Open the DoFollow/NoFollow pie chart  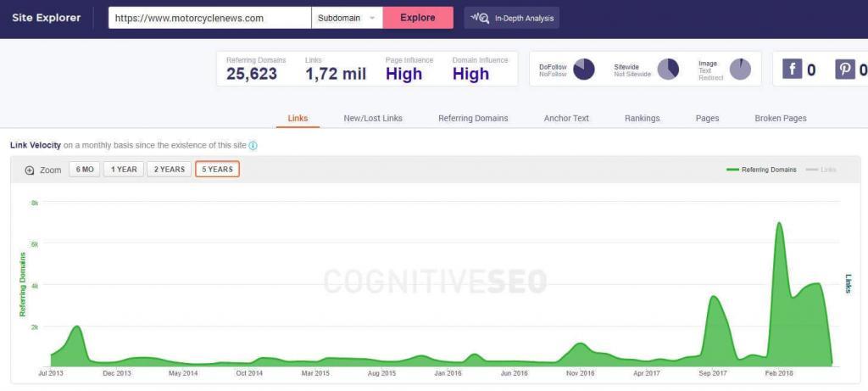point(584,70)
